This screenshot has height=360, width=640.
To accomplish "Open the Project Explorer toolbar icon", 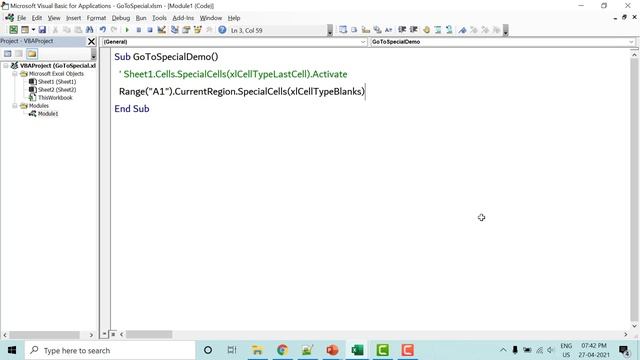I will pos(175,30).
